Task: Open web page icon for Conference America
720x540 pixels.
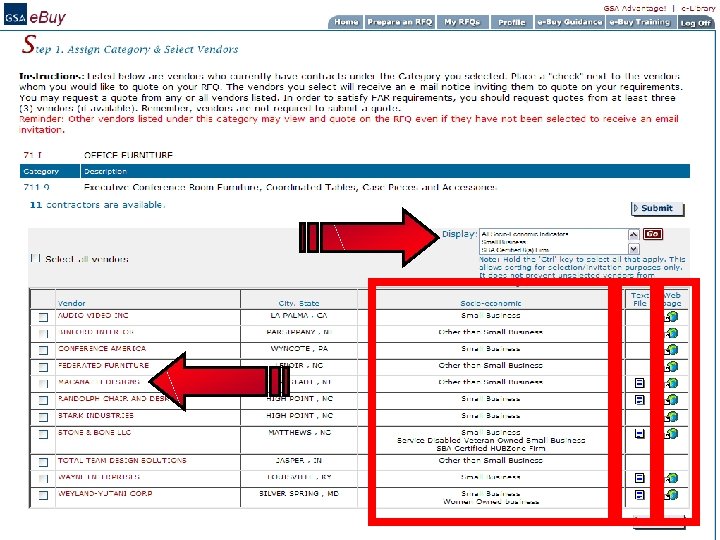Action: (671, 349)
